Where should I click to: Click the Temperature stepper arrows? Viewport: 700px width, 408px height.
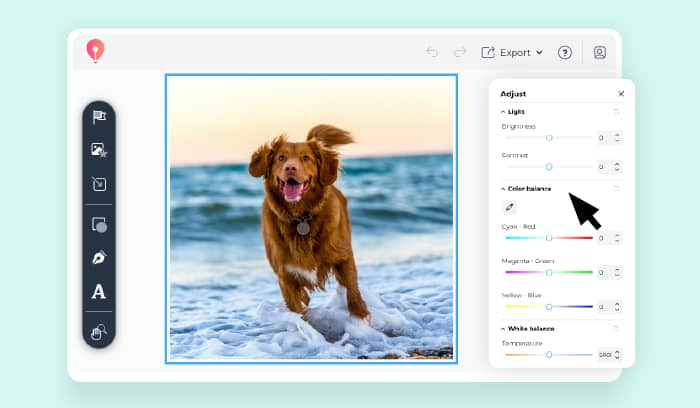pos(617,354)
